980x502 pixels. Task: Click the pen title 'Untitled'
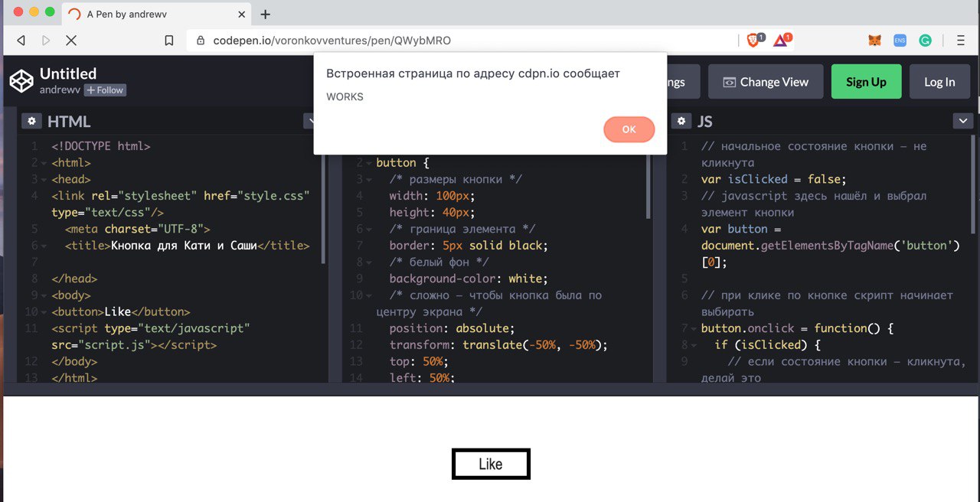point(68,73)
